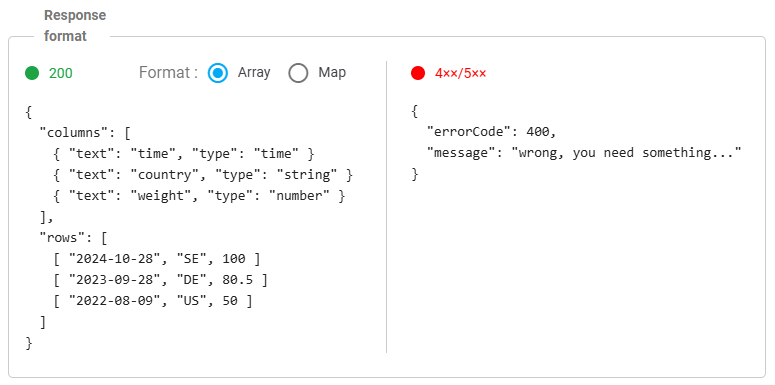Click the "columns": [ line
The width and height of the screenshot is (775, 385).
[x=85, y=132]
